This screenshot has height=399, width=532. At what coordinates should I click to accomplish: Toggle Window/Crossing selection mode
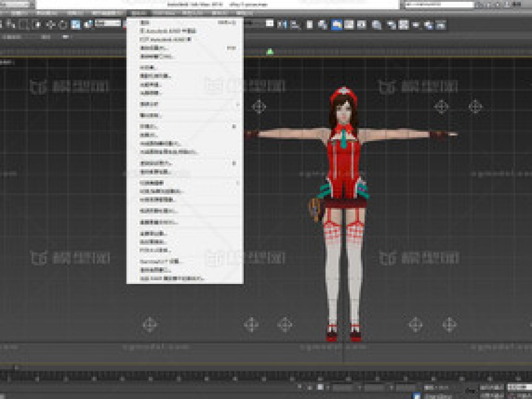coord(37,25)
